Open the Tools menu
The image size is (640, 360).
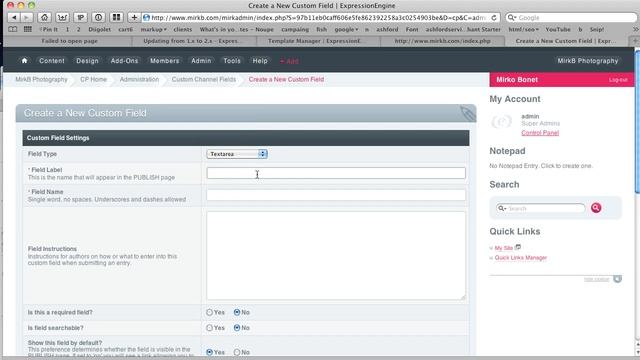(x=232, y=60)
